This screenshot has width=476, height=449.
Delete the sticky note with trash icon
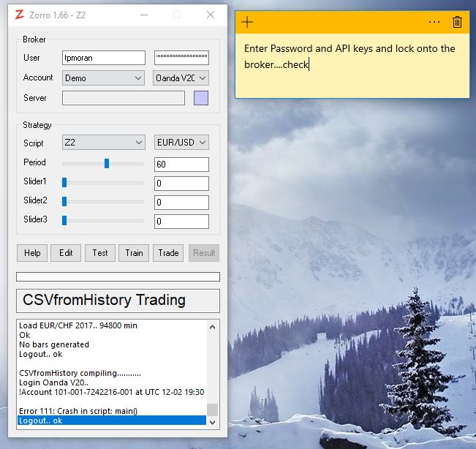click(457, 22)
